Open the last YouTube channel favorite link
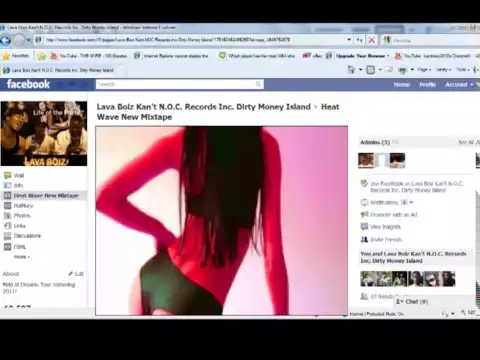The image size is (480, 360). point(433,56)
